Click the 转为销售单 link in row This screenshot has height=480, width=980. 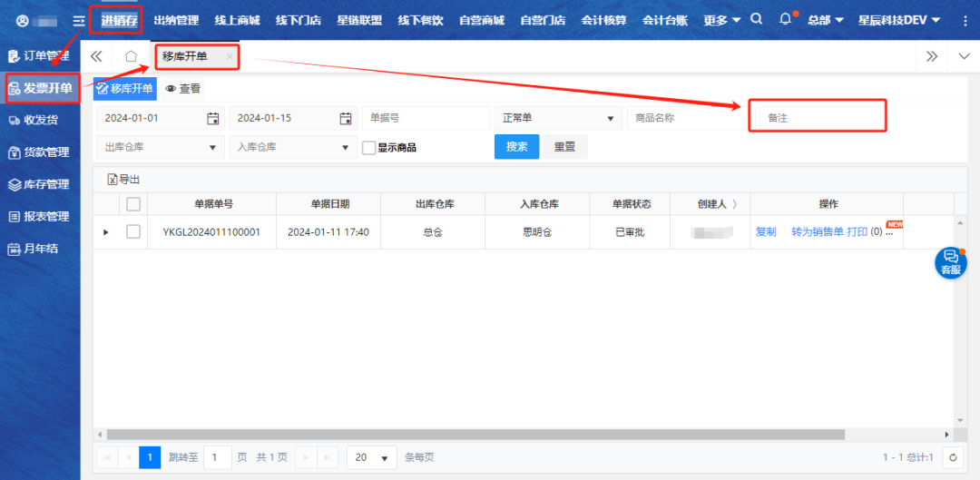[817, 232]
